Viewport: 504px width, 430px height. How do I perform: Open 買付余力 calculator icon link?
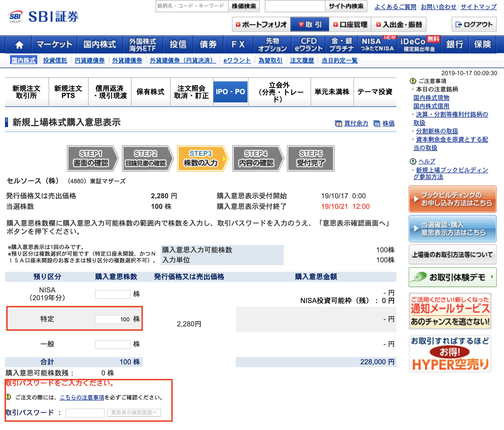(352, 123)
